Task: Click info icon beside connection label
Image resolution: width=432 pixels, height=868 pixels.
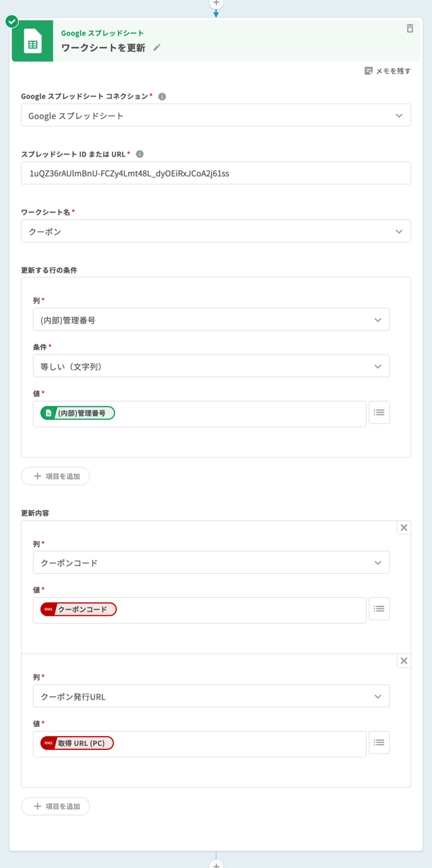Action: click(x=162, y=96)
